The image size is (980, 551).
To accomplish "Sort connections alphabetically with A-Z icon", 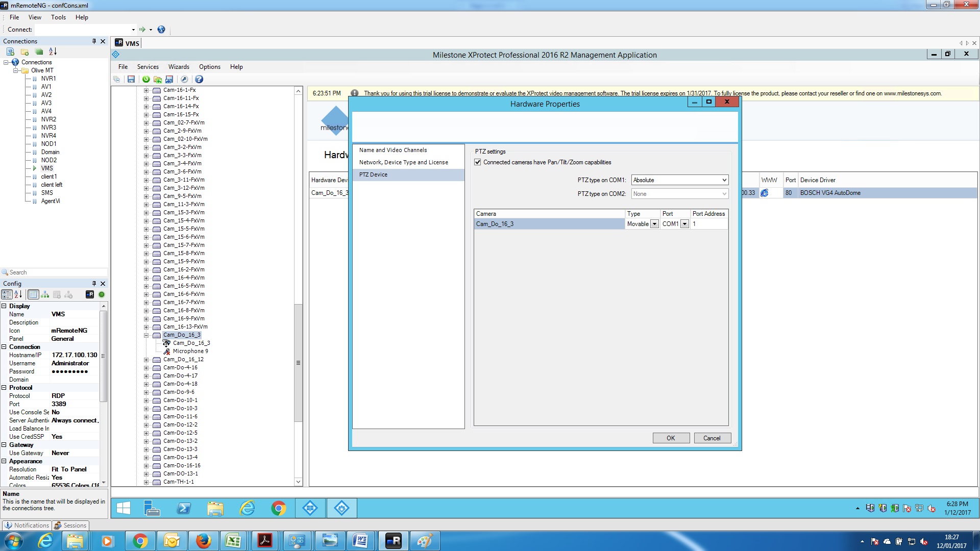I will (53, 52).
